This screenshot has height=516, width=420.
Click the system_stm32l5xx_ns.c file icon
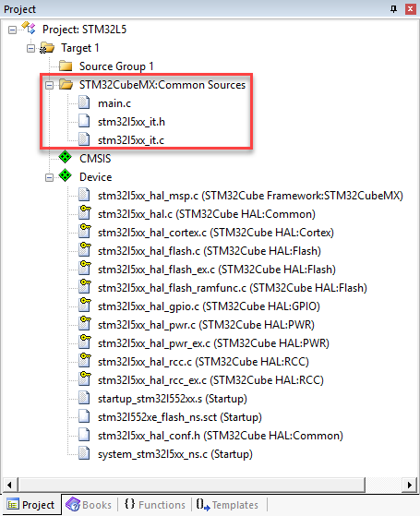click(x=84, y=453)
